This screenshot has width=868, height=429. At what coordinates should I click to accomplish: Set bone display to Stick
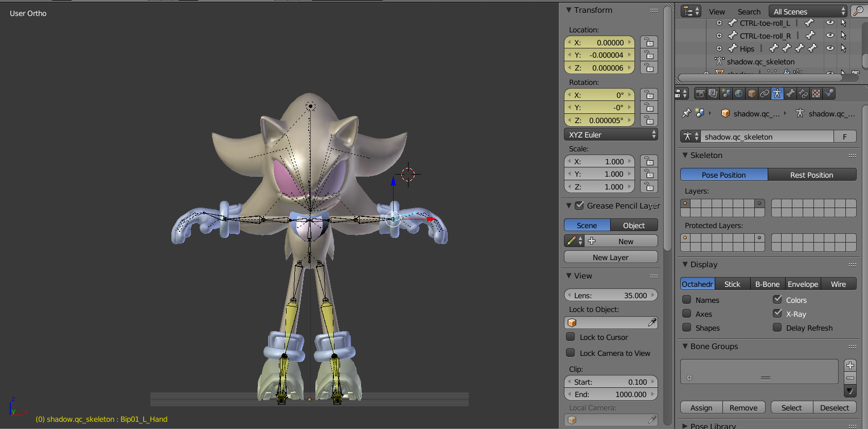tap(732, 284)
